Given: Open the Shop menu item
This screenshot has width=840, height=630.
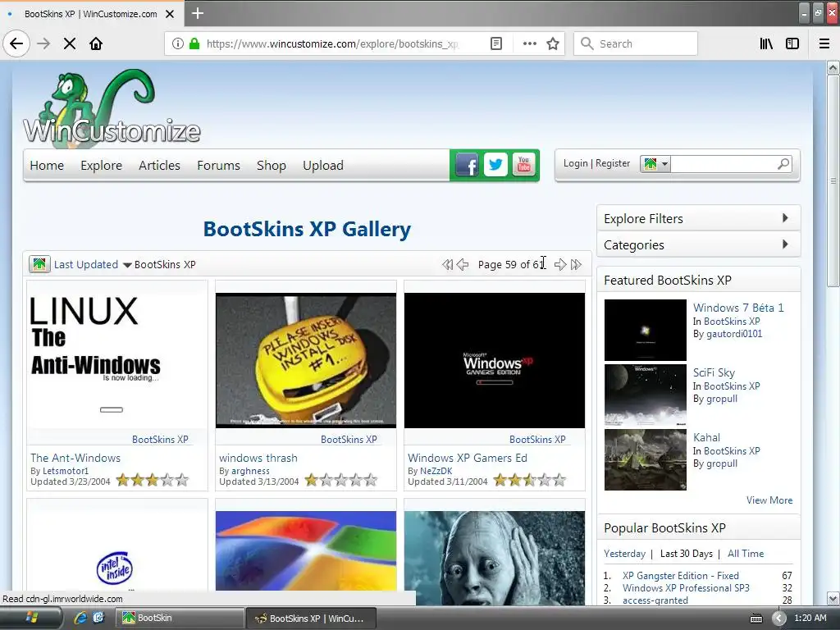Looking at the screenshot, I should pos(271,166).
